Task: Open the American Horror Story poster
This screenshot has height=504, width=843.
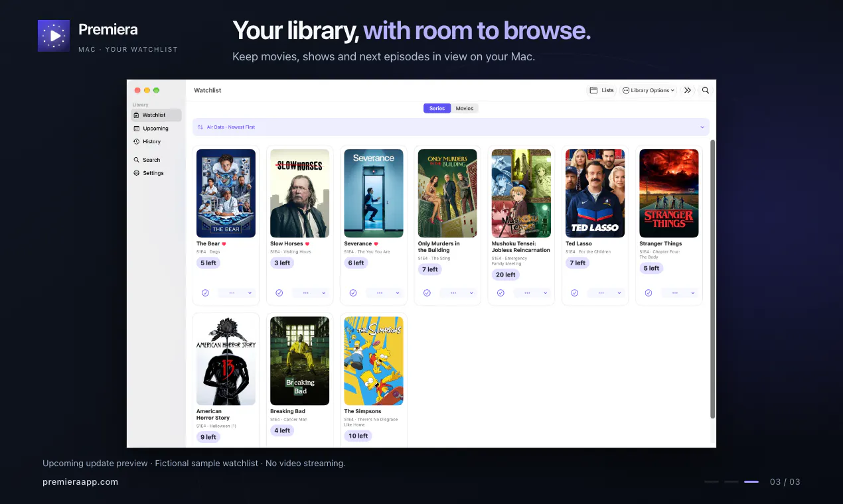Action: point(226,361)
